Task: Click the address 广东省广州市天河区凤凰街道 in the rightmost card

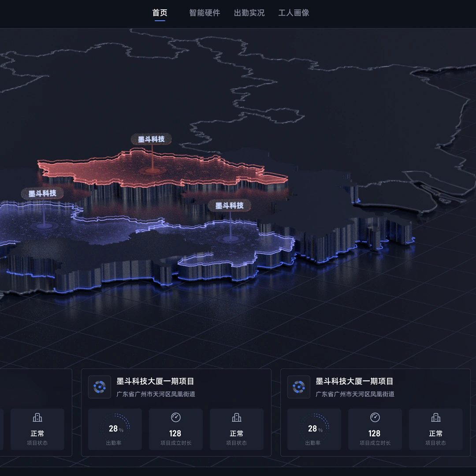Action: click(355, 394)
